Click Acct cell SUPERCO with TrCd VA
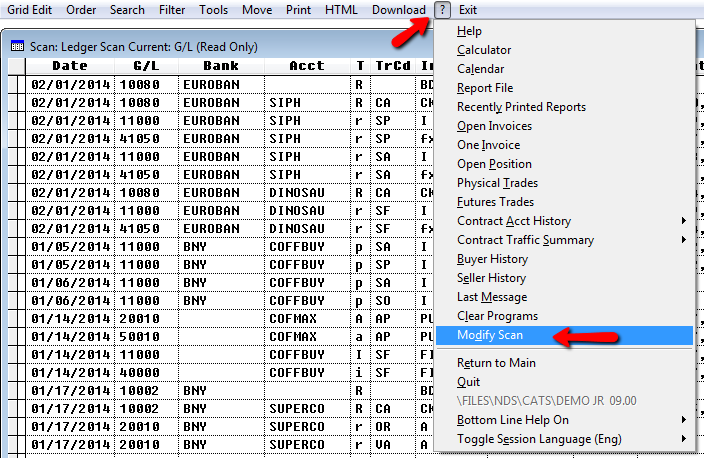This screenshot has height=458, width=704. (x=307, y=445)
